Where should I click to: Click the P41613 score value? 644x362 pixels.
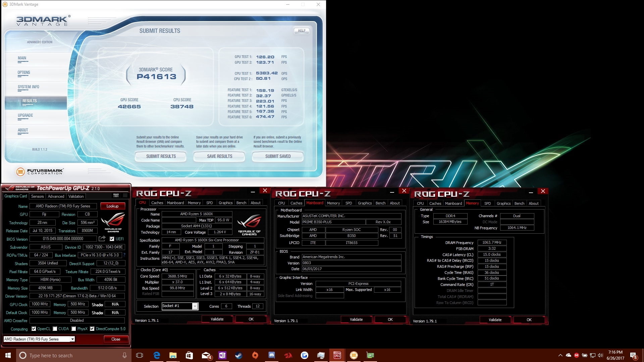tap(156, 77)
